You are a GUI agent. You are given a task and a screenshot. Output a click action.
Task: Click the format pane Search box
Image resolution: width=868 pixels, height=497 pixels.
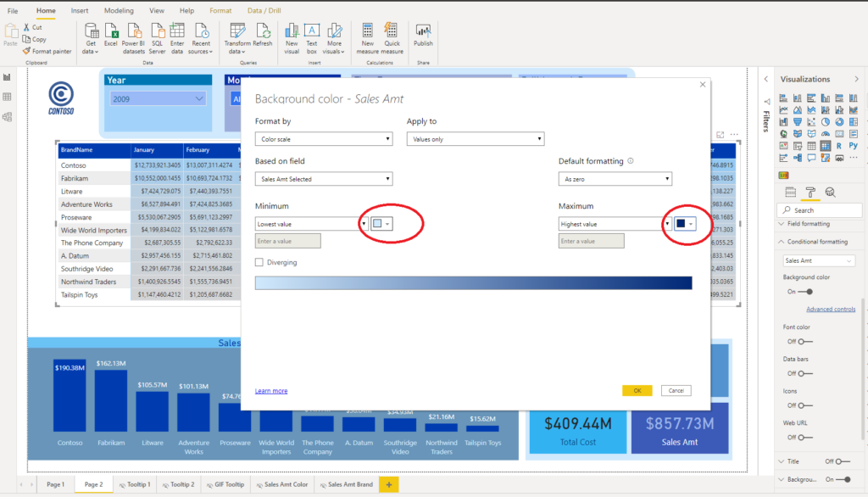(x=820, y=210)
